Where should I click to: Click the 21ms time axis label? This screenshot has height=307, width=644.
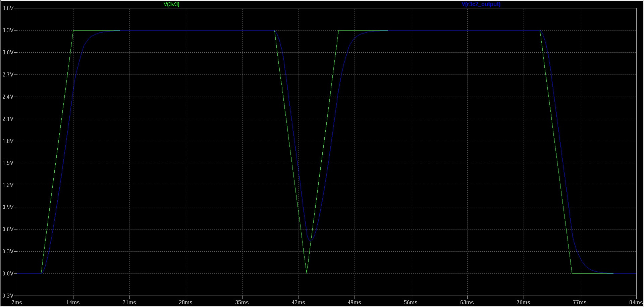tap(129, 303)
